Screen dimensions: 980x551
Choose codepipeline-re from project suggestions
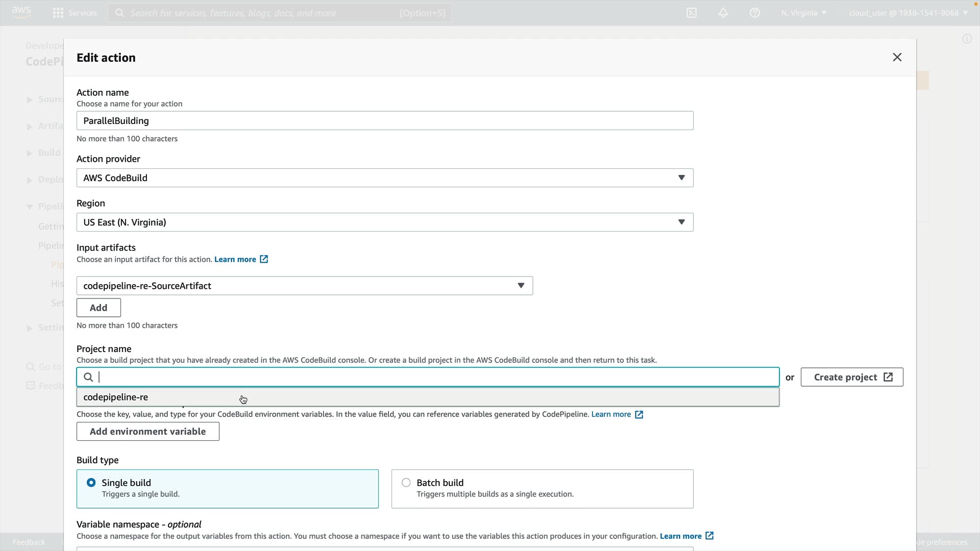pyautogui.click(x=116, y=397)
